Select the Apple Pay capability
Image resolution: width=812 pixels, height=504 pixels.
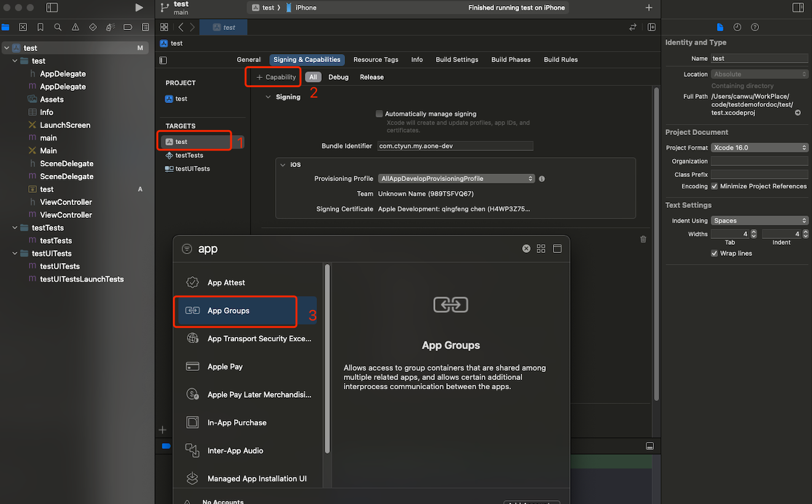(x=248, y=366)
